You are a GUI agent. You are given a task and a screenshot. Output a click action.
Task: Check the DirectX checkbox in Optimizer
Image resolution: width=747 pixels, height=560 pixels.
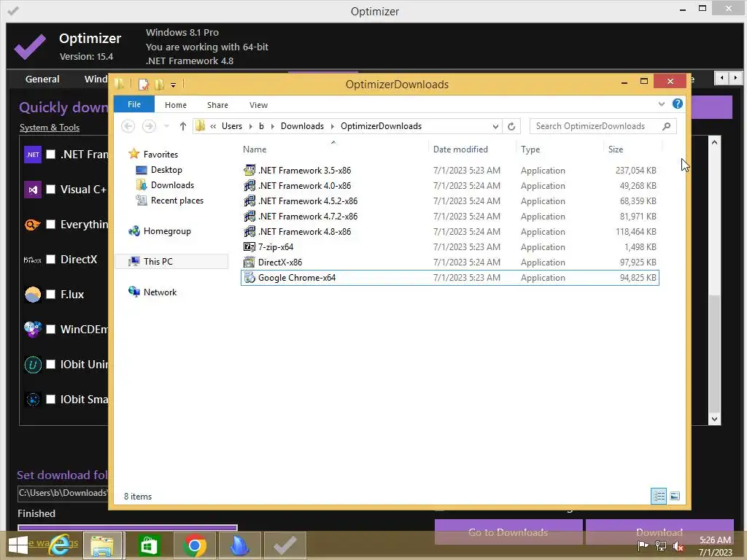[x=50, y=259]
